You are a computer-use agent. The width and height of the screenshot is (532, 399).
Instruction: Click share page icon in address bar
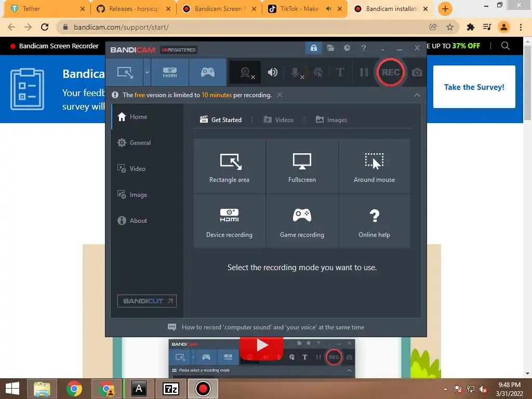point(433,27)
